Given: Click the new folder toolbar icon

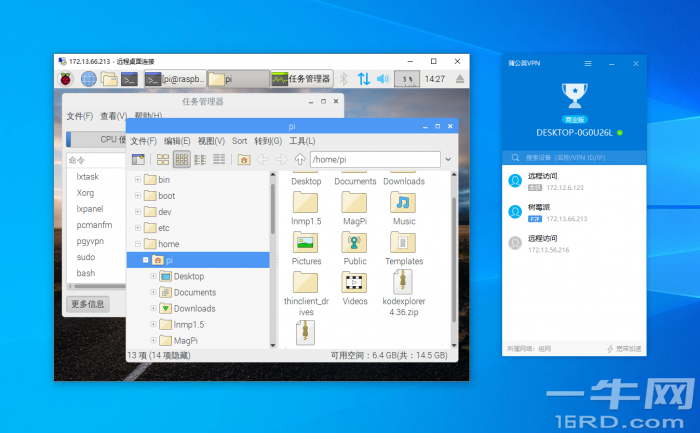Looking at the screenshot, I should coord(138,159).
